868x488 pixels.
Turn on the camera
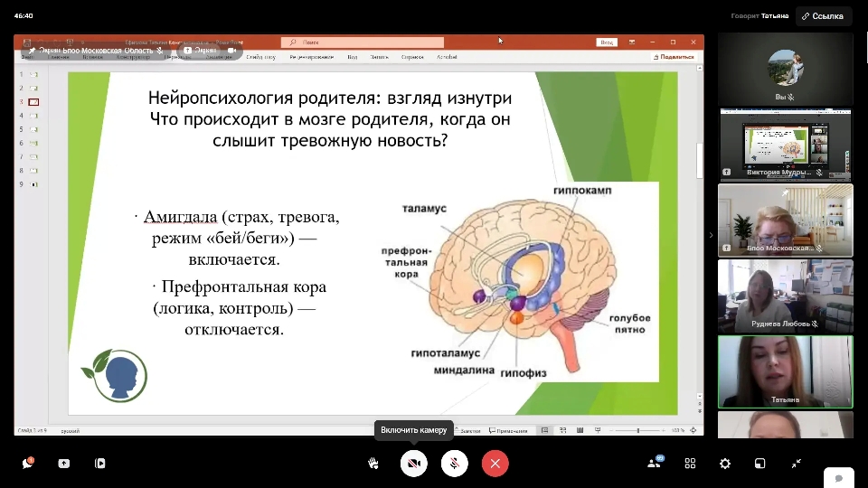[414, 463]
